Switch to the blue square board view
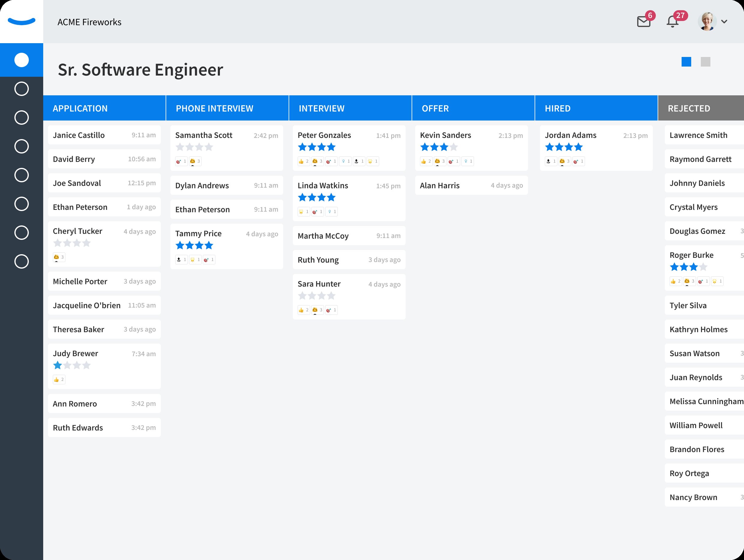The height and width of the screenshot is (560, 744). click(x=686, y=62)
